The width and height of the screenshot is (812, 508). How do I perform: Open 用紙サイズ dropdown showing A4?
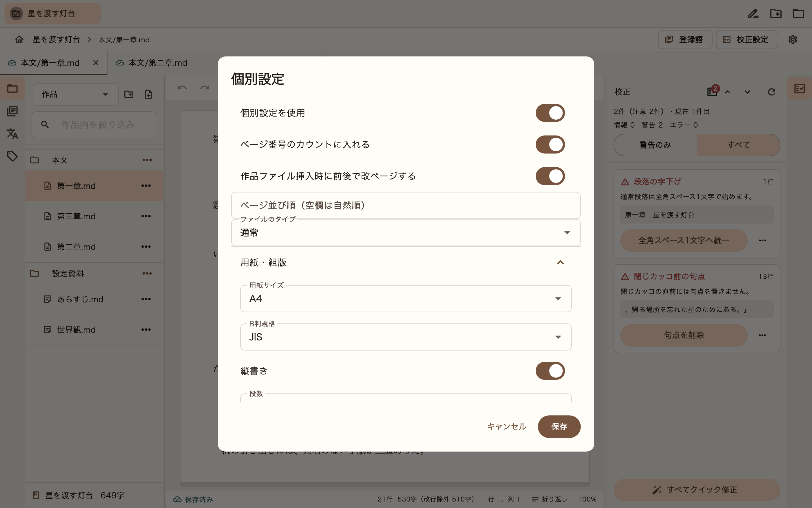406,299
